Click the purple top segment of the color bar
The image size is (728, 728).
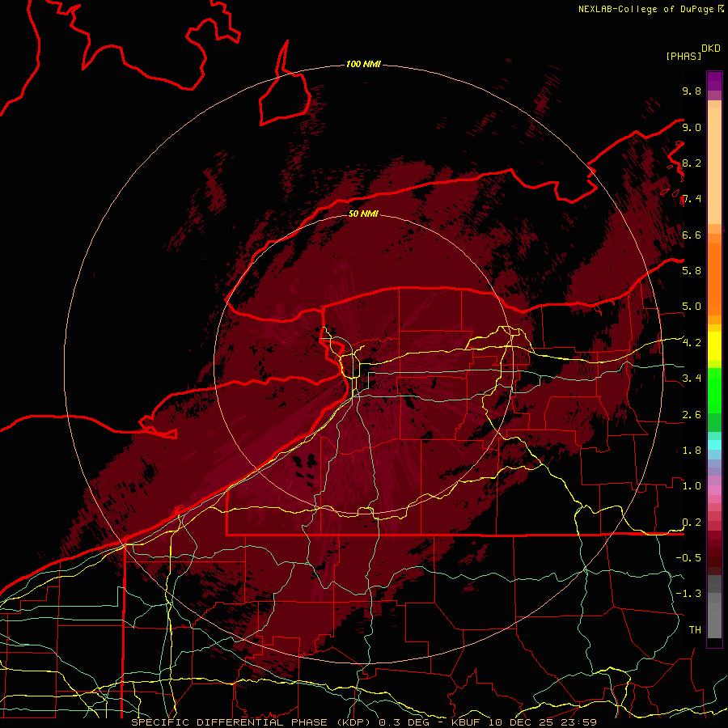714,82
